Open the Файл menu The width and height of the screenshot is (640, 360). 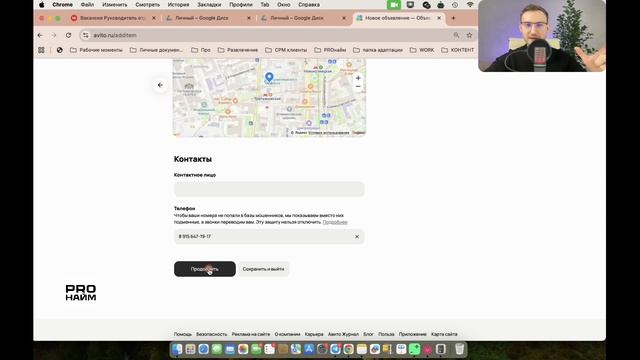(x=87, y=5)
